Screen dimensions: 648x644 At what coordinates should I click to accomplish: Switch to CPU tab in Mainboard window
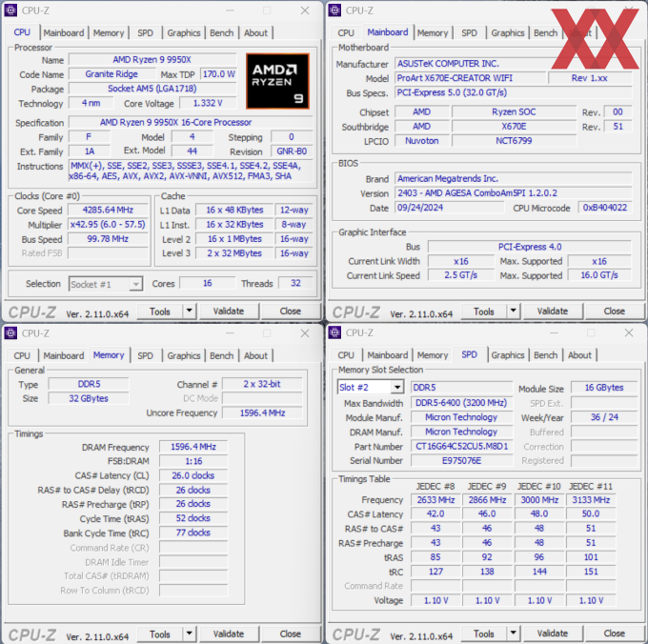(x=346, y=33)
